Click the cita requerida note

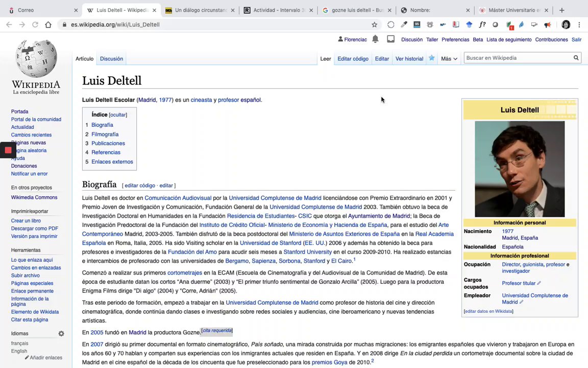click(217, 331)
